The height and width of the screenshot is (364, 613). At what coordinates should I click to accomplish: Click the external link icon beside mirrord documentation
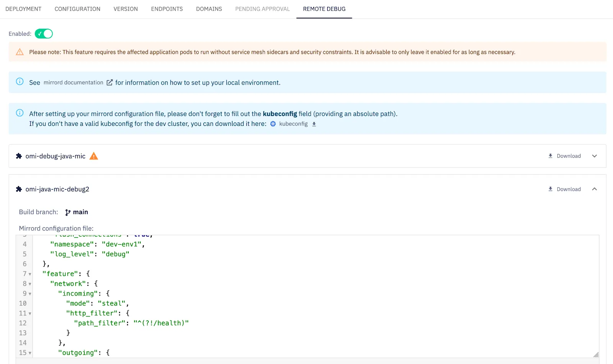[110, 82]
